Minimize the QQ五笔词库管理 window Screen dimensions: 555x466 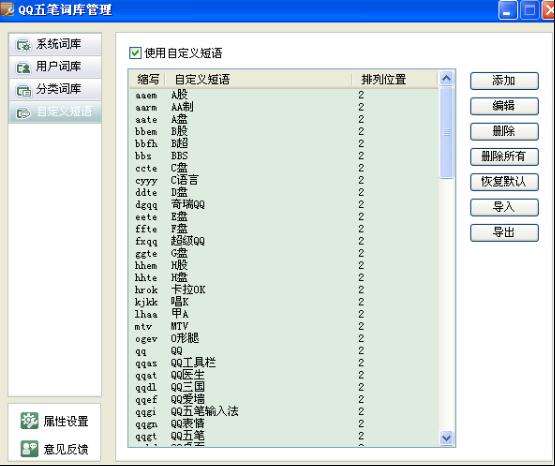(x=507, y=10)
